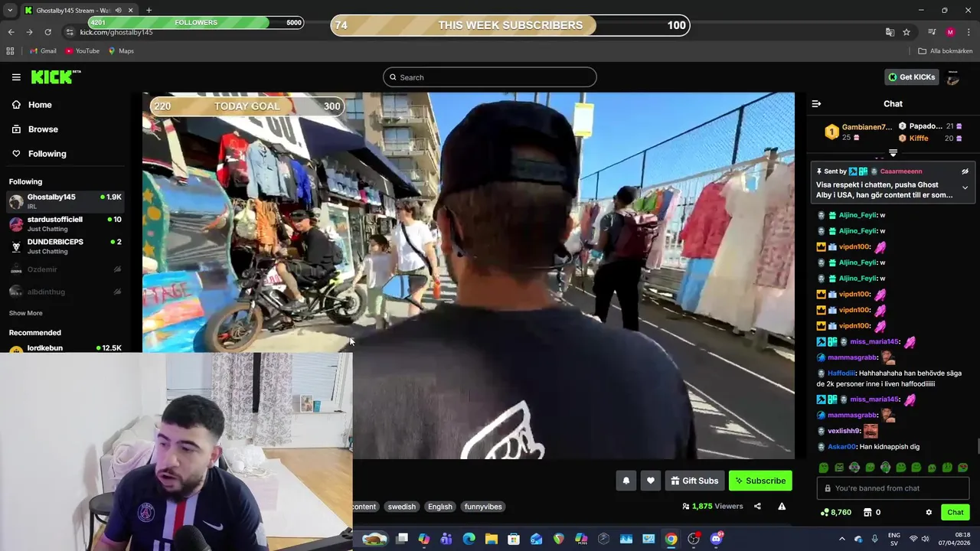Open the swedish tag
Screen dimensions: 980x551
point(401,507)
